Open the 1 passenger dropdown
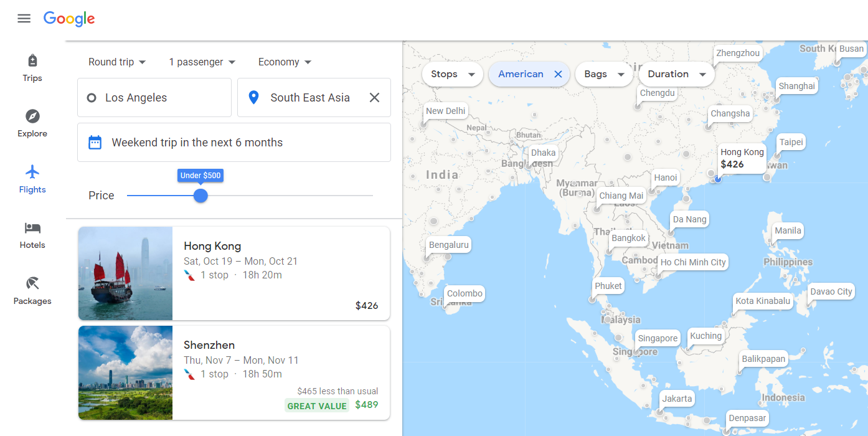This screenshot has width=868, height=436. click(x=202, y=62)
